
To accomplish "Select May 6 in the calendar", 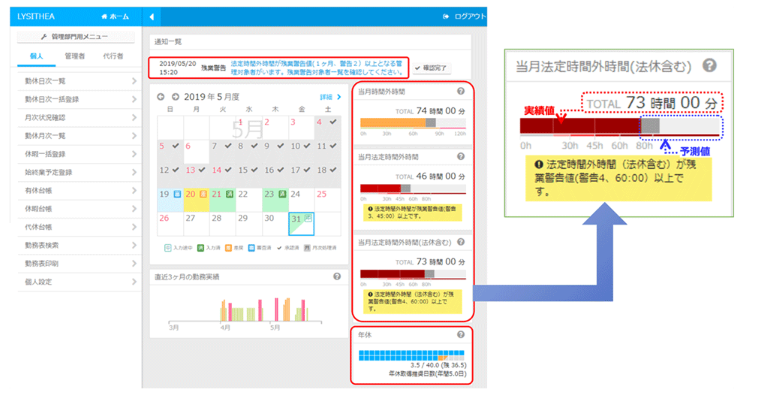I will (x=196, y=152).
